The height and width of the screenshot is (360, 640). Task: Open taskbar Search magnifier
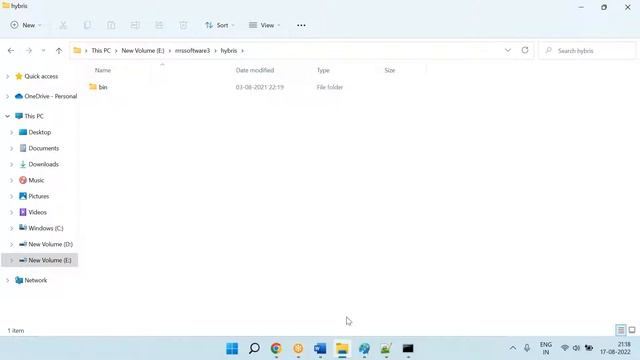254,349
